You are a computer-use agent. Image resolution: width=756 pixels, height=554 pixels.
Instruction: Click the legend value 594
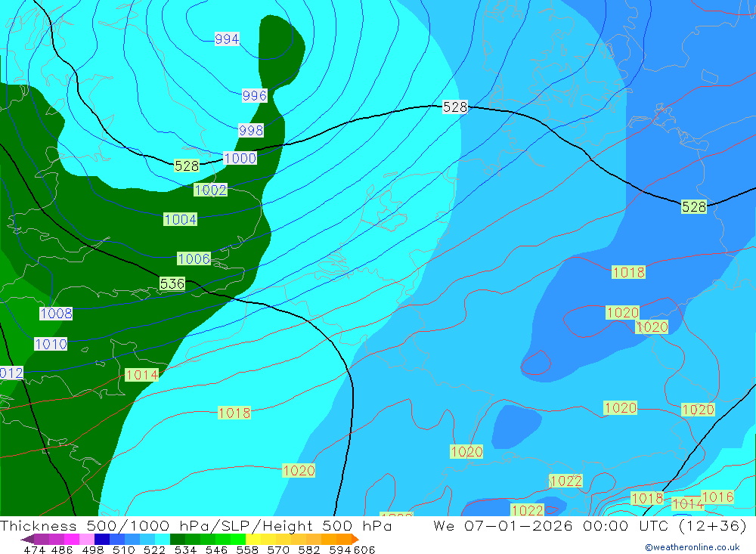pyautogui.click(x=339, y=549)
